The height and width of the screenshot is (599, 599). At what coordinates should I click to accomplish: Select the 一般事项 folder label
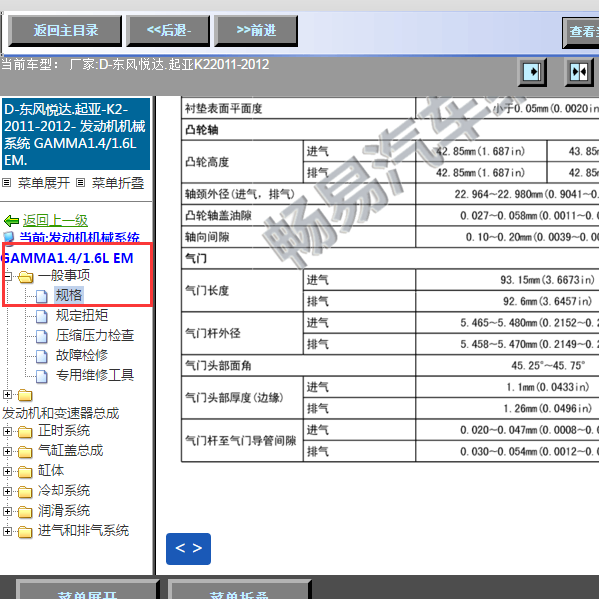[x=64, y=275]
